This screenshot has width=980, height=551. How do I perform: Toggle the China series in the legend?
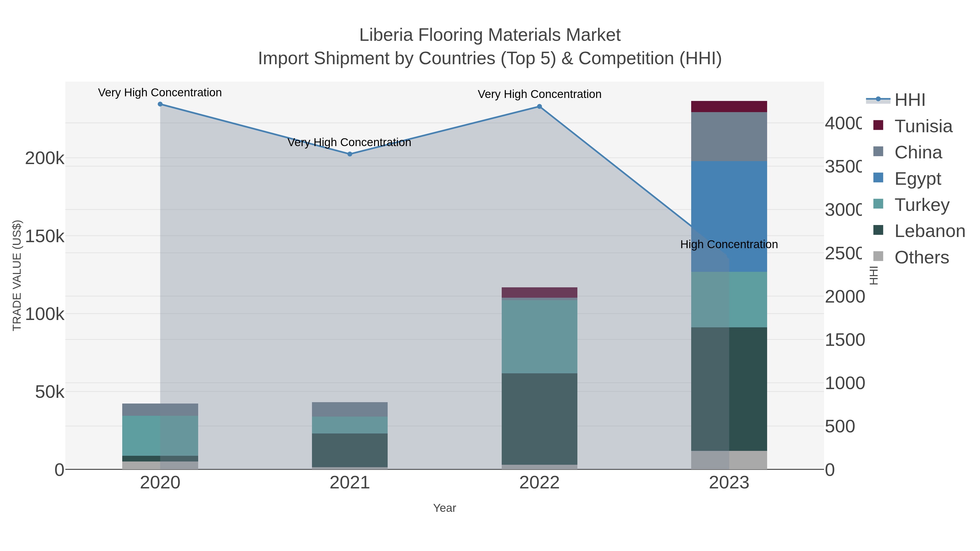click(908, 152)
